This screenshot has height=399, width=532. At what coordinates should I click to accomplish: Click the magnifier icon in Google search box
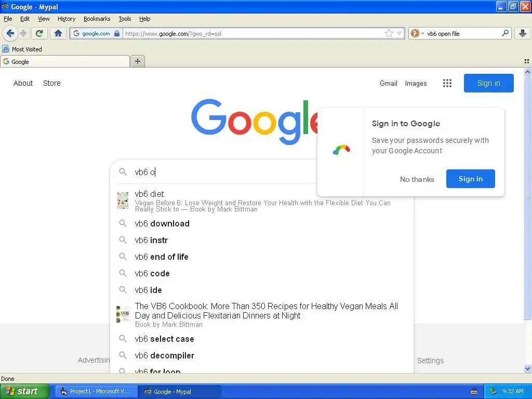tap(123, 172)
